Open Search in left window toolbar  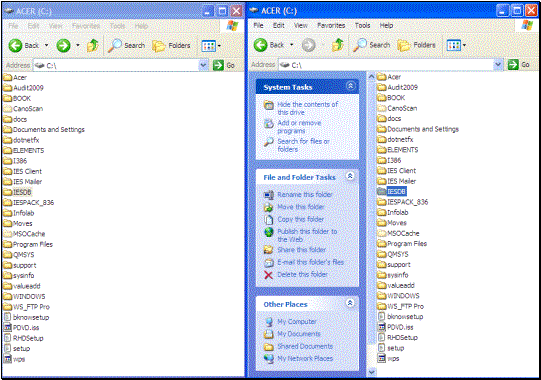pos(126,45)
